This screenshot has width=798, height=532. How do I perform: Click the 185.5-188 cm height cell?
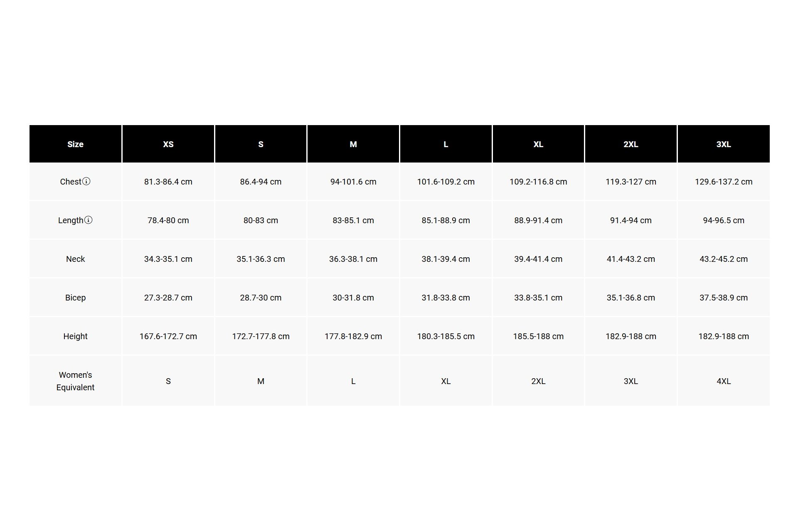538,336
